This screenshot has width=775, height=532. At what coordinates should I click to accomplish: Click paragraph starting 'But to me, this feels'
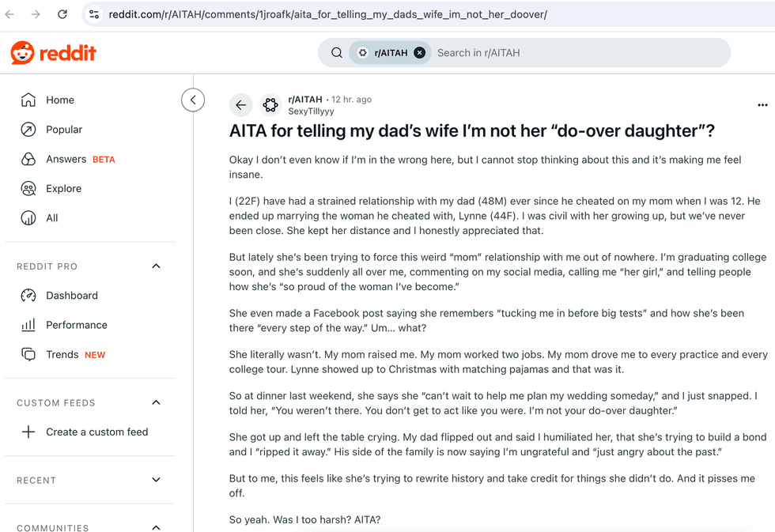492,485
